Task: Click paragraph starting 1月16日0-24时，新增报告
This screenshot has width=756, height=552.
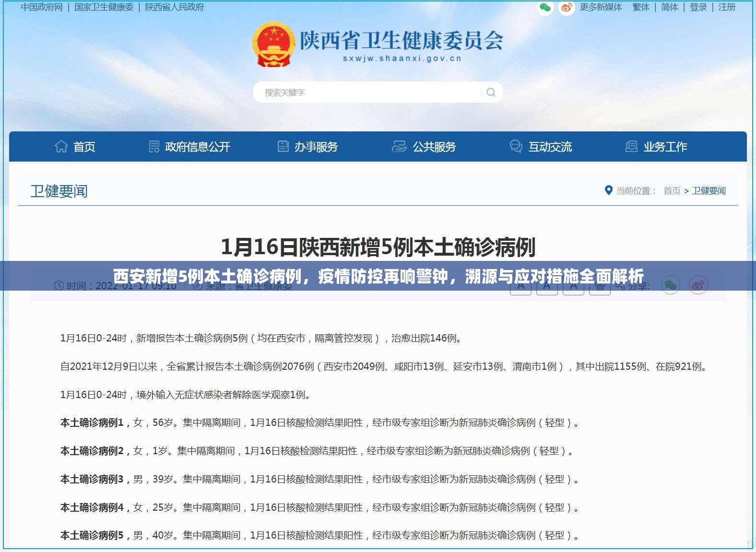Action: (262, 338)
